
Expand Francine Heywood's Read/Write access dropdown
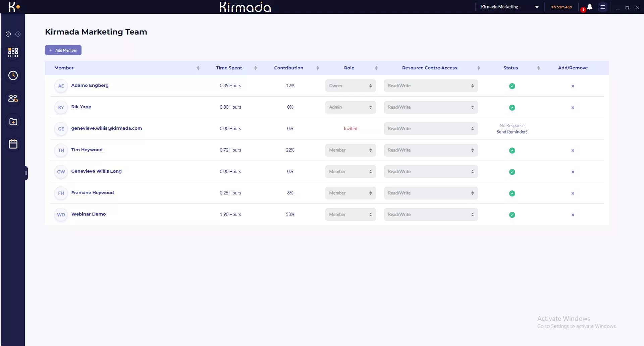[x=430, y=193]
